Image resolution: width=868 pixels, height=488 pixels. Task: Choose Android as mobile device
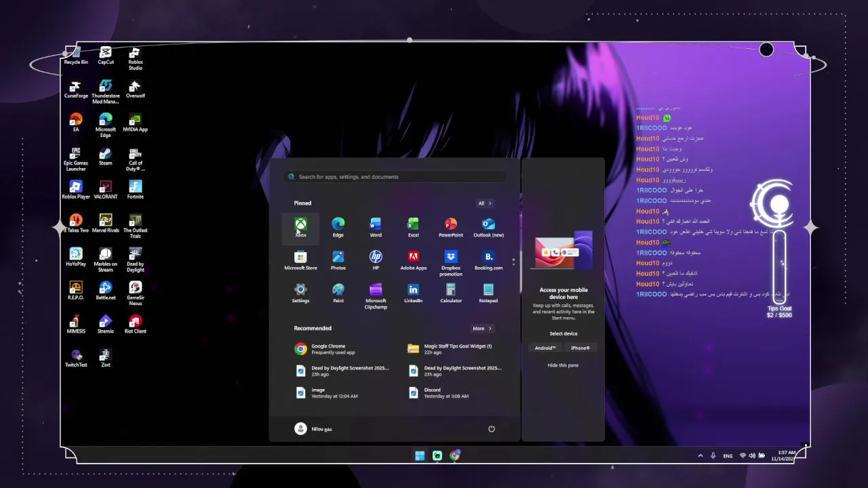tap(545, 348)
